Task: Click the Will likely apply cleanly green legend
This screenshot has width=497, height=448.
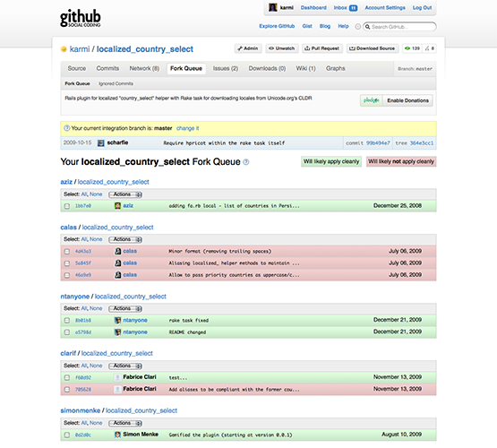Action: pos(331,161)
